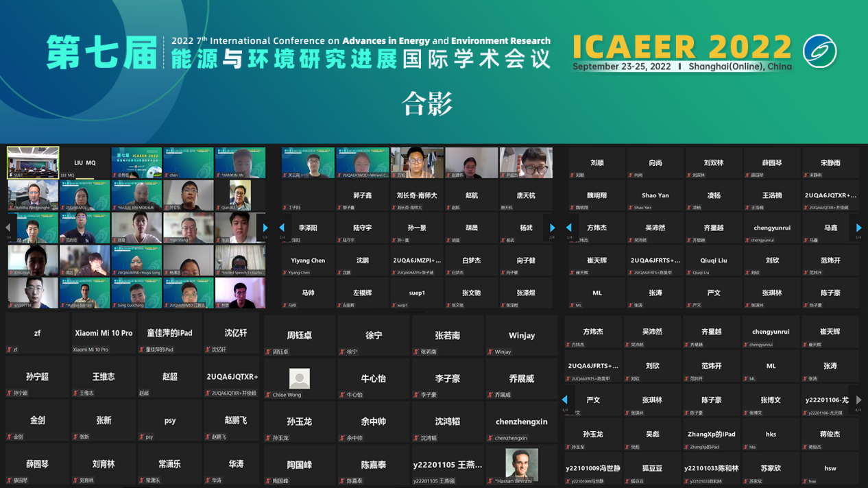868x488 pixels.
Task: Click the muted mic icon beside psy
Action: [141, 437]
